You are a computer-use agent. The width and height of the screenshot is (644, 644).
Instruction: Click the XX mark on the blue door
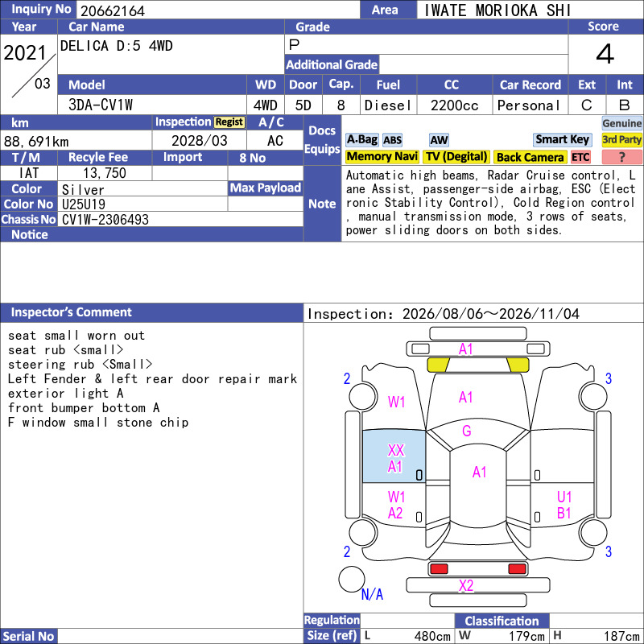tap(396, 450)
